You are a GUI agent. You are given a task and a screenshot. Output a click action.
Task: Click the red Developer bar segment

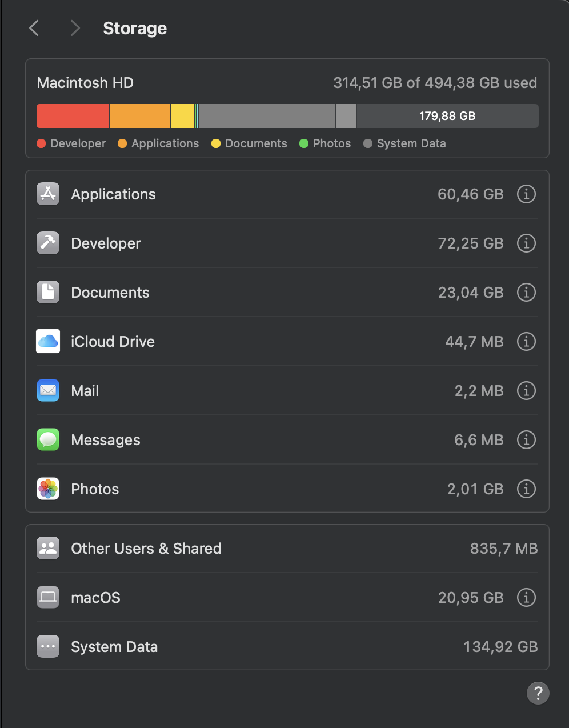(x=73, y=116)
